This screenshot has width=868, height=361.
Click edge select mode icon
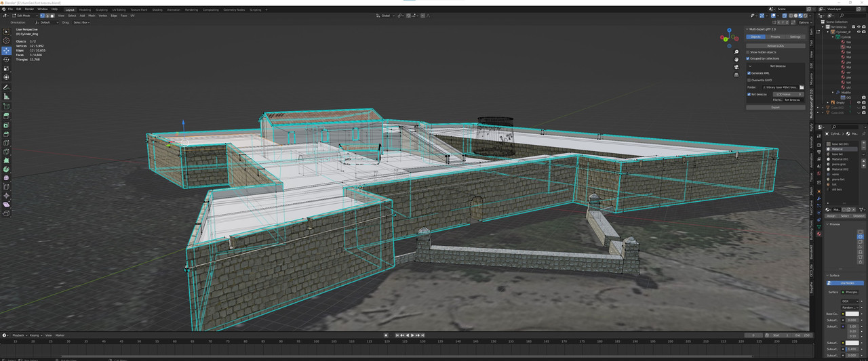[47, 16]
